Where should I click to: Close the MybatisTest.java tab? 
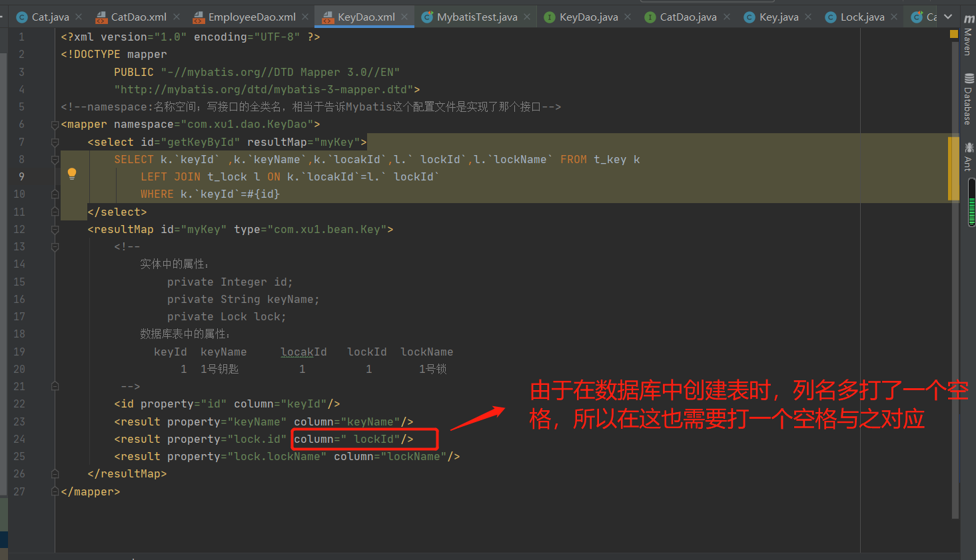tap(527, 17)
